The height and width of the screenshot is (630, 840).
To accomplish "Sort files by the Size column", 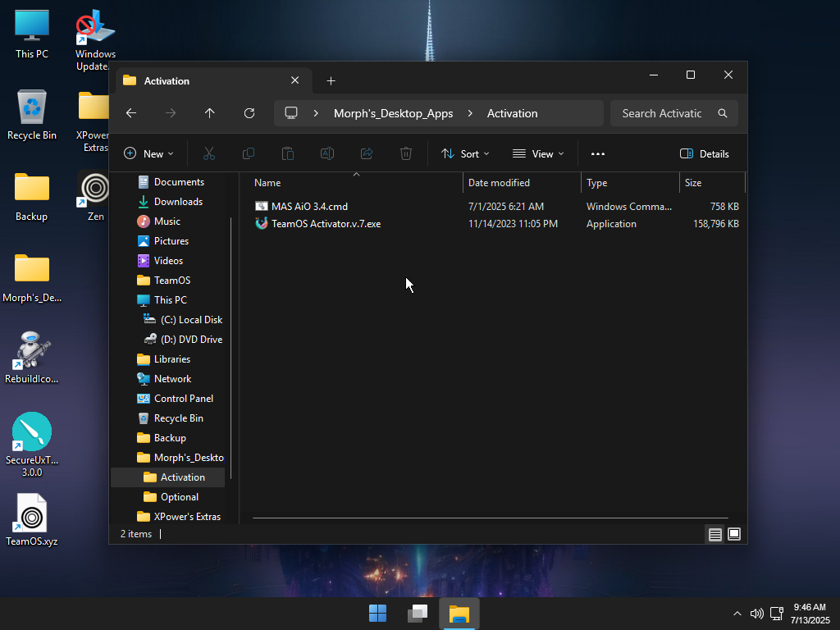I will click(713, 183).
